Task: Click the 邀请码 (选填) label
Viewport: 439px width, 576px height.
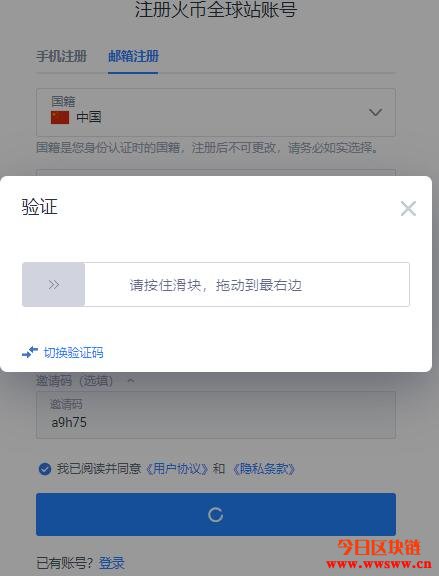Action: (x=74, y=381)
